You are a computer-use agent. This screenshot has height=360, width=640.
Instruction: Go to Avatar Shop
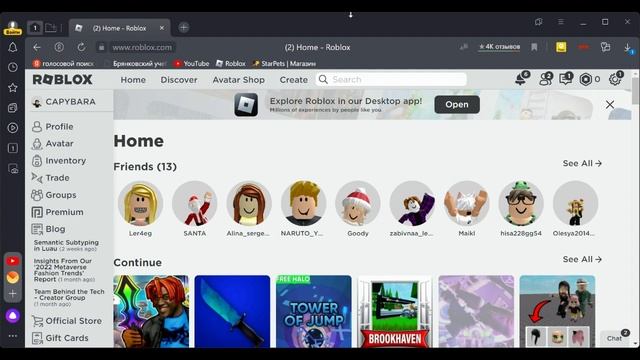(238, 80)
